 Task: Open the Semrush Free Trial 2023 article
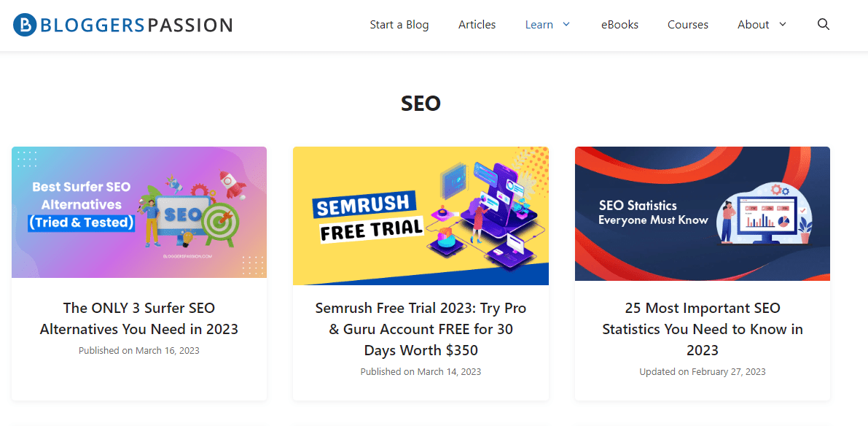[x=421, y=329]
